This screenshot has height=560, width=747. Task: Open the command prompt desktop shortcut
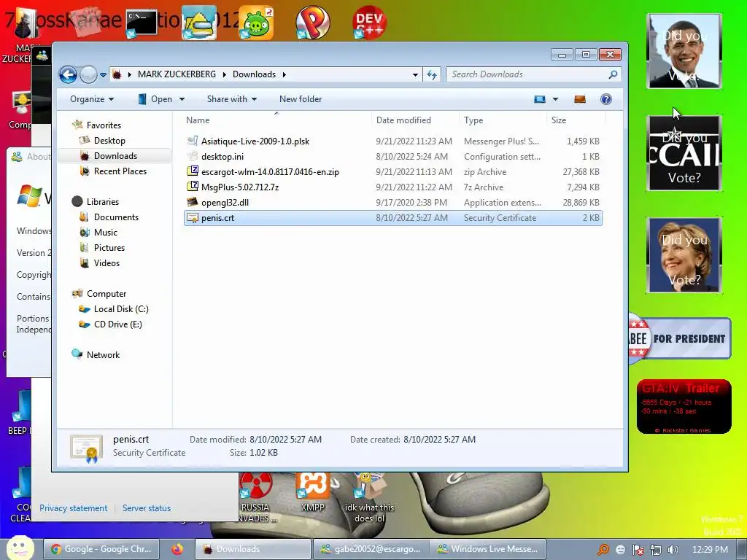coord(142,23)
